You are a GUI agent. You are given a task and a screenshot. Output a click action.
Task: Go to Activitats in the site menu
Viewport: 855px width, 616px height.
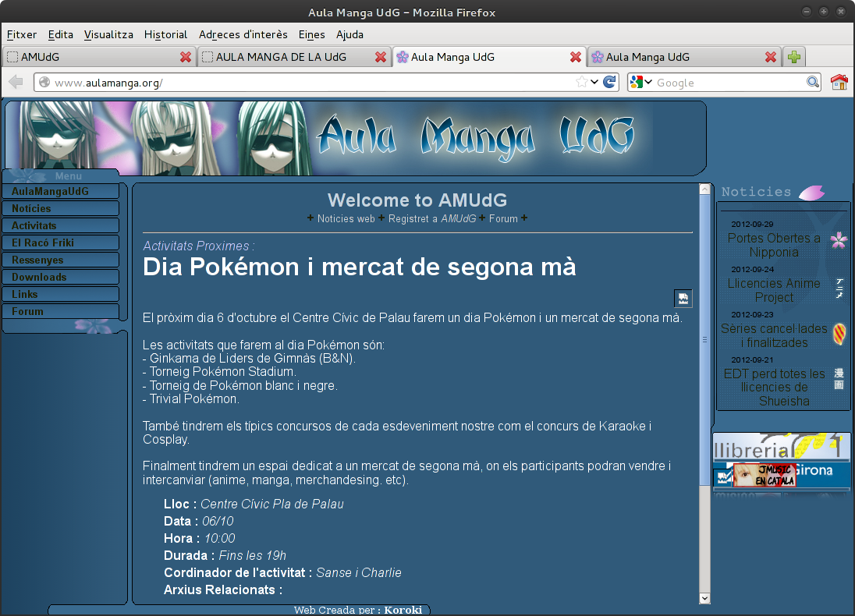click(61, 225)
